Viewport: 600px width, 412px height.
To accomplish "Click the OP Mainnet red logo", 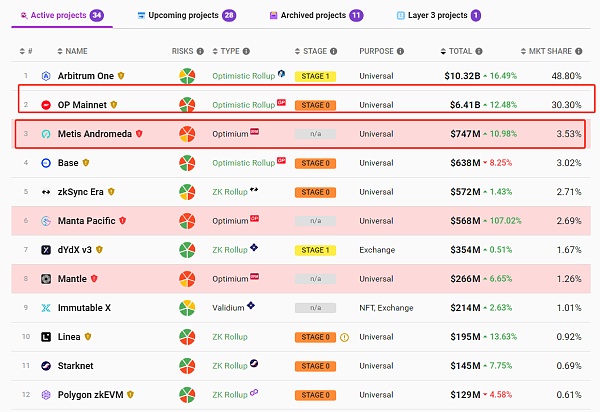I will tap(46, 105).
